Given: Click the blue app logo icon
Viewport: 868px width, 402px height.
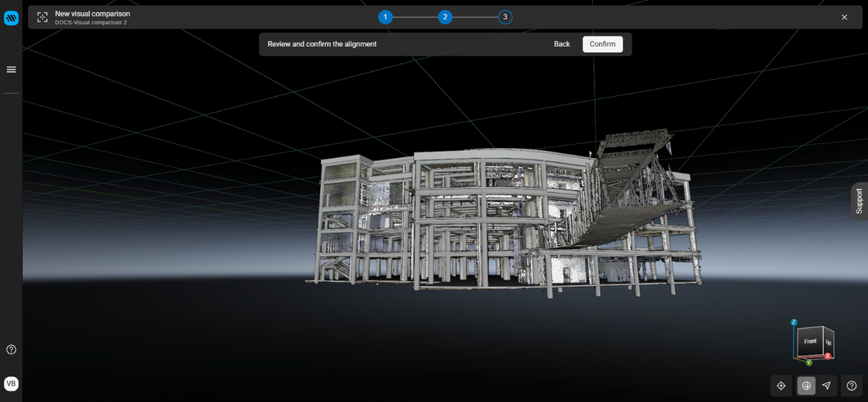Looking at the screenshot, I should click(11, 19).
